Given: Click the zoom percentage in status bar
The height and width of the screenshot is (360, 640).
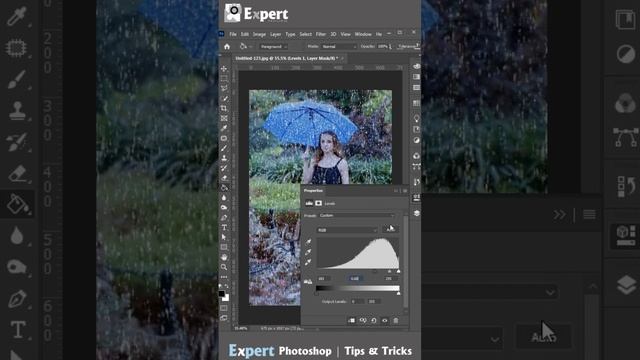Looking at the screenshot, I should [241, 328].
